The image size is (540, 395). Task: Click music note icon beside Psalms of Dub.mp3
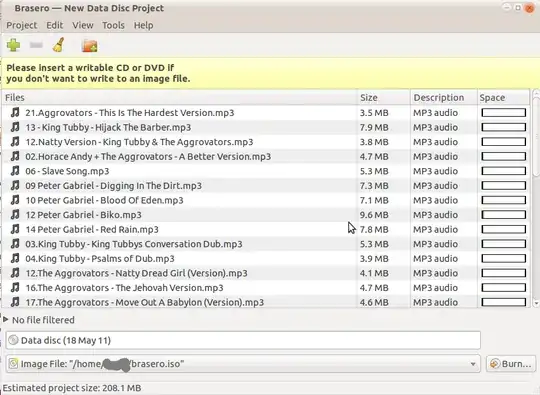tap(15, 258)
